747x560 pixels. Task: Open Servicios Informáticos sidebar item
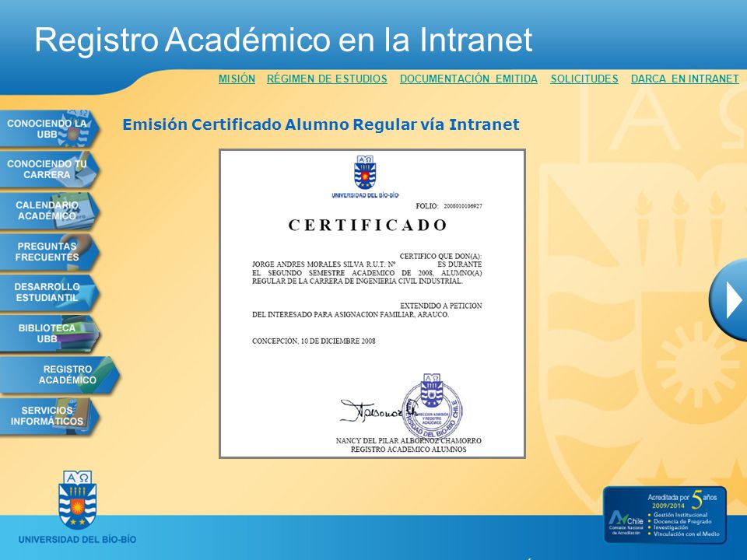pos(49,415)
